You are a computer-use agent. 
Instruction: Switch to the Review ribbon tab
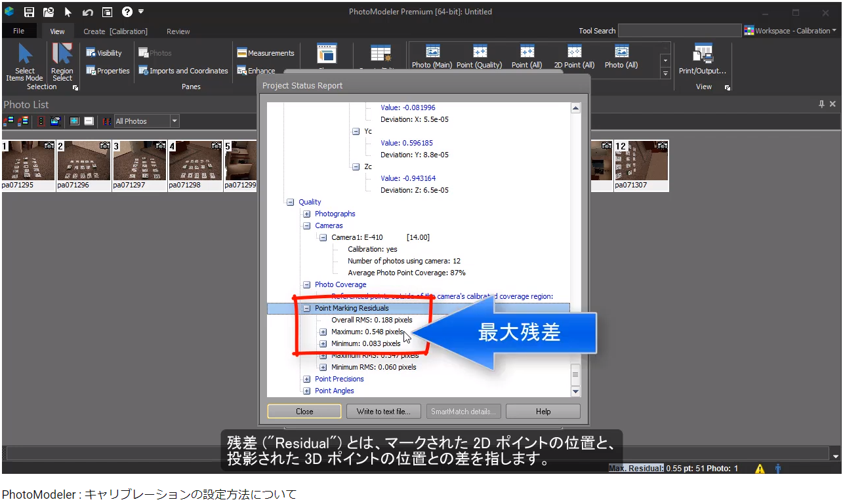click(x=178, y=31)
